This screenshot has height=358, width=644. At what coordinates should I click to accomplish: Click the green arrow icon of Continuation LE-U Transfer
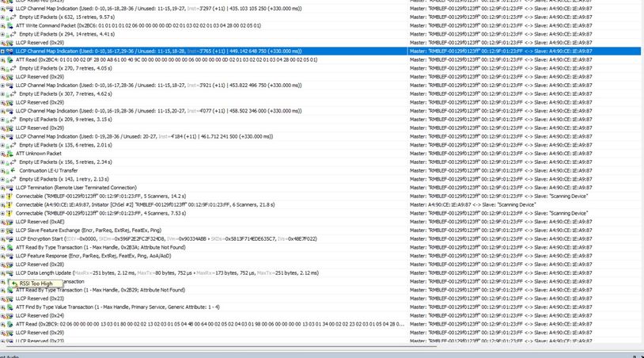13,170
